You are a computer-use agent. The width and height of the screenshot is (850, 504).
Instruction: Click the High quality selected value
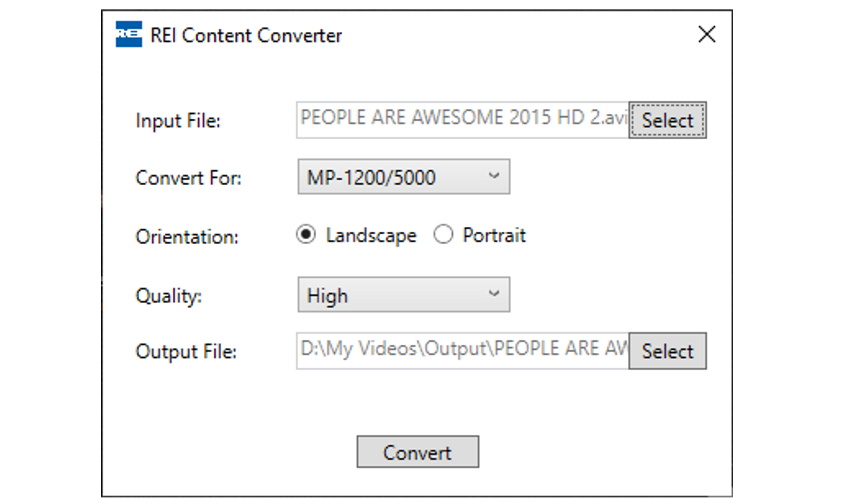(x=327, y=295)
